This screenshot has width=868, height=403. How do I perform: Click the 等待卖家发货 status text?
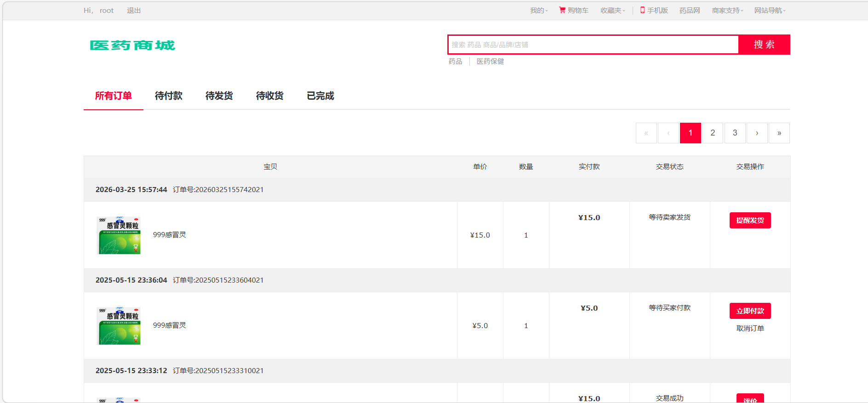(670, 217)
